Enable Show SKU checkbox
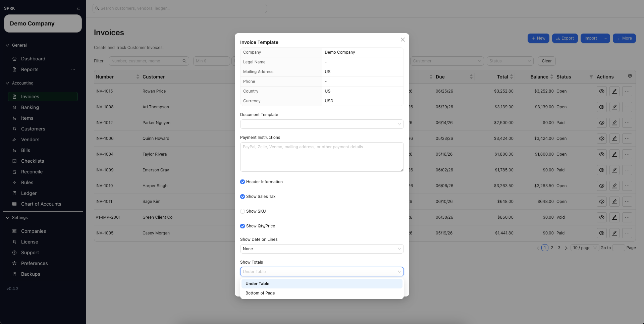The width and height of the screenshot is (644, 324). (x=243, y=211)
